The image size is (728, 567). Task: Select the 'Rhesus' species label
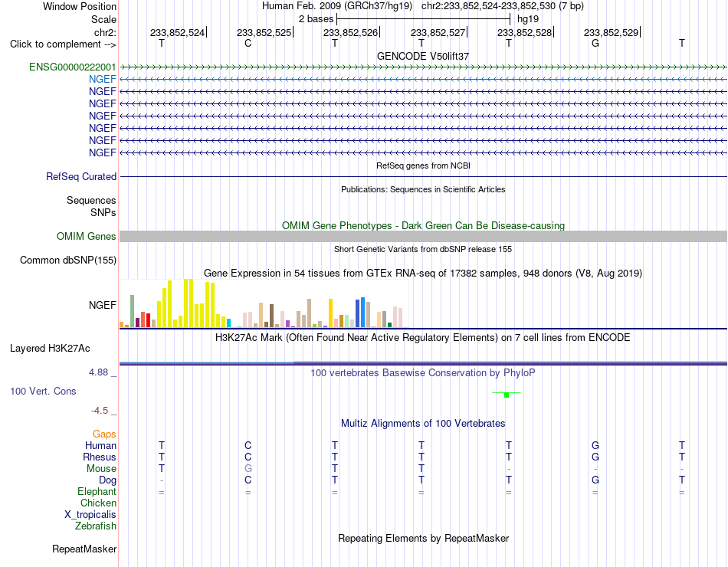(x=100, y=457)
